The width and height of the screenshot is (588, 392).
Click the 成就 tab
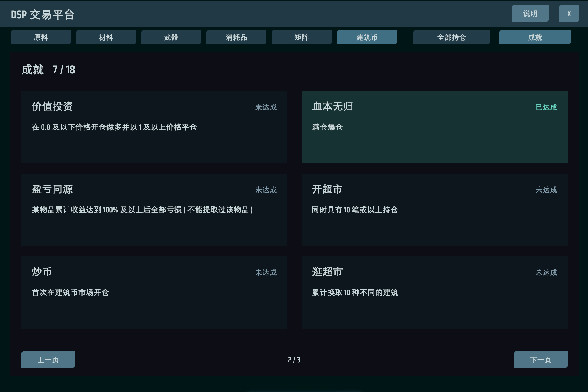tap(535, 37)
